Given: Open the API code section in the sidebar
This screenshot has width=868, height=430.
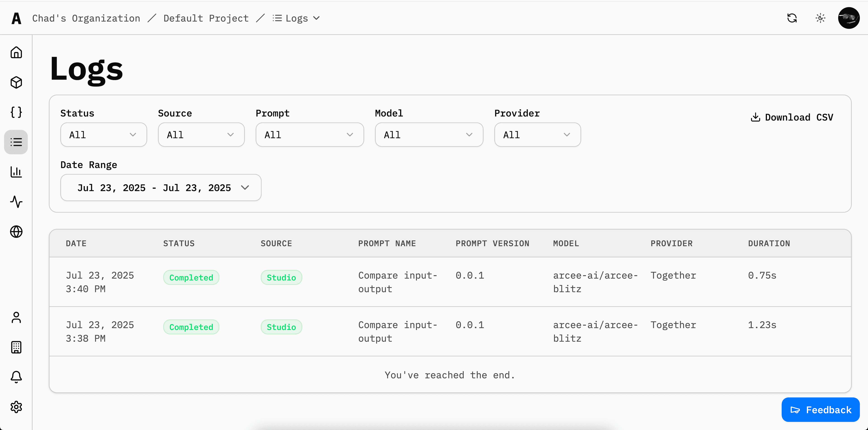Looking at the screenshot, I should [x=16, y=112].
